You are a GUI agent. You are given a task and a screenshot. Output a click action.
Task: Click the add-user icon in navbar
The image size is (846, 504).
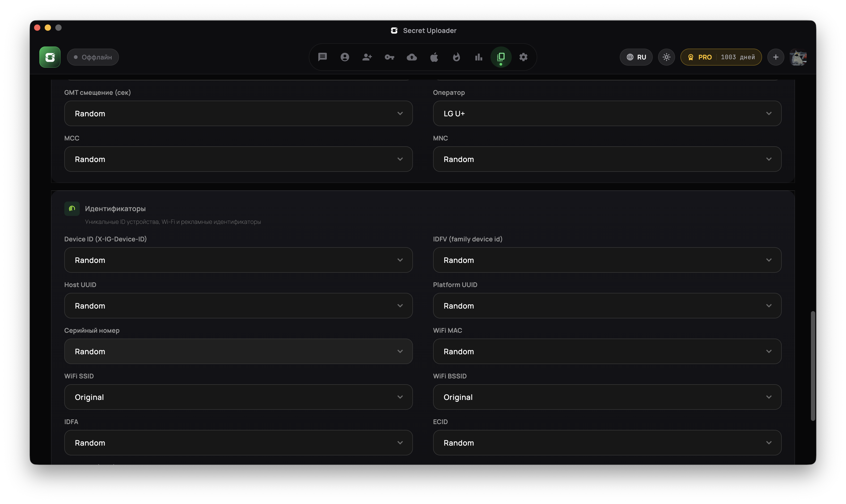(x=367, y=57)
